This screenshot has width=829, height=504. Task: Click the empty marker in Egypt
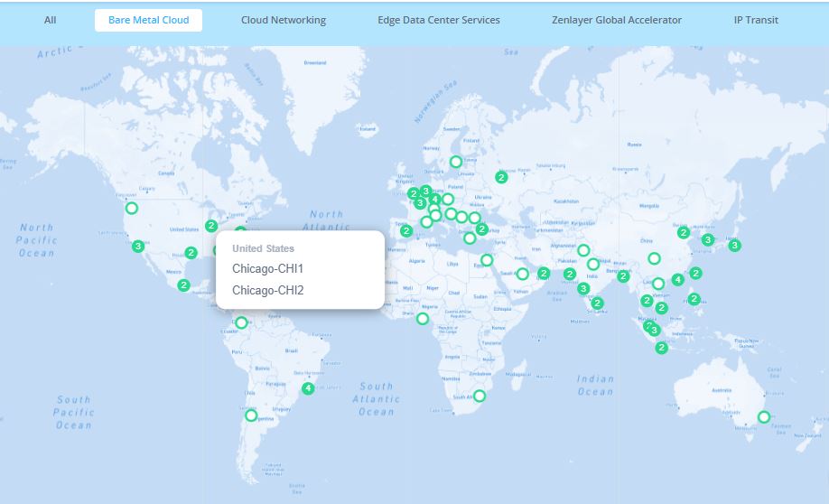(x=487, y=259)
